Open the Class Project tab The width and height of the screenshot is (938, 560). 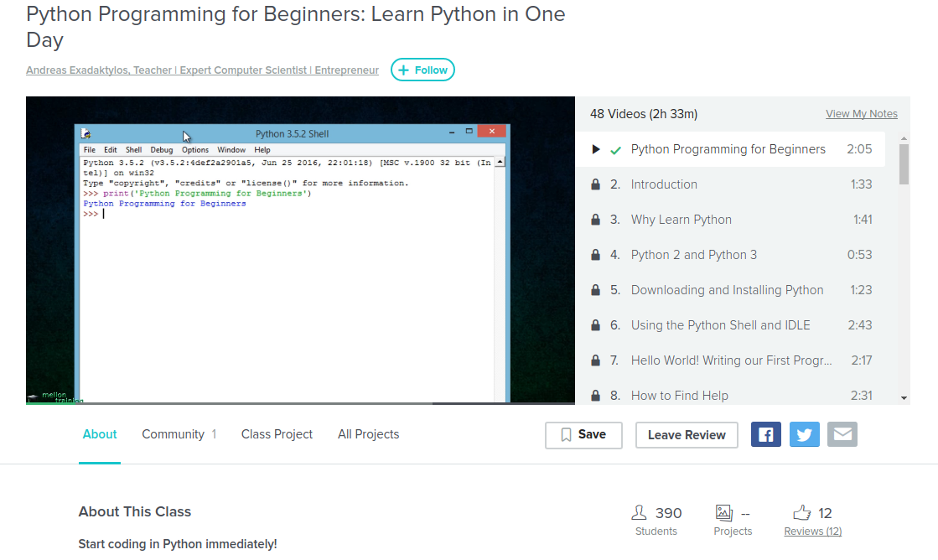(277, 434)
